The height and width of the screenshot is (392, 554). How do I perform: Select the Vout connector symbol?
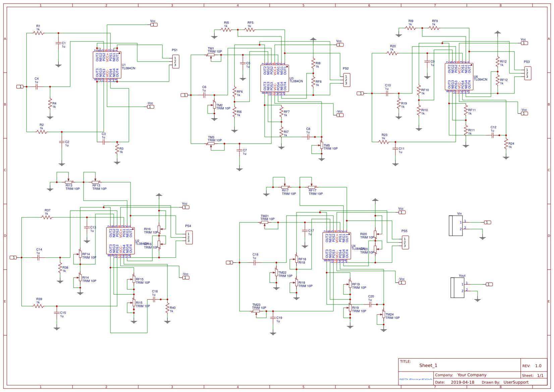[x=458, y=287]
